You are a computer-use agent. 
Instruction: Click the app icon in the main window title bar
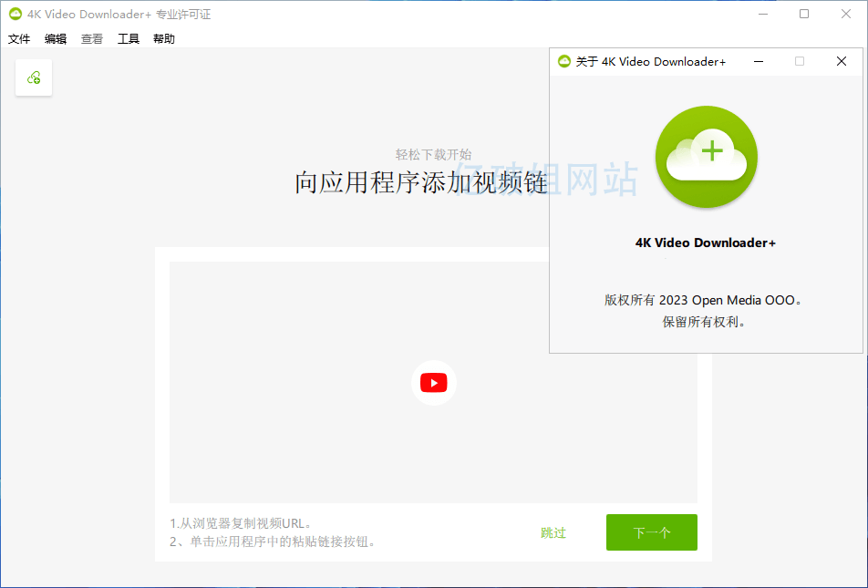15,15
